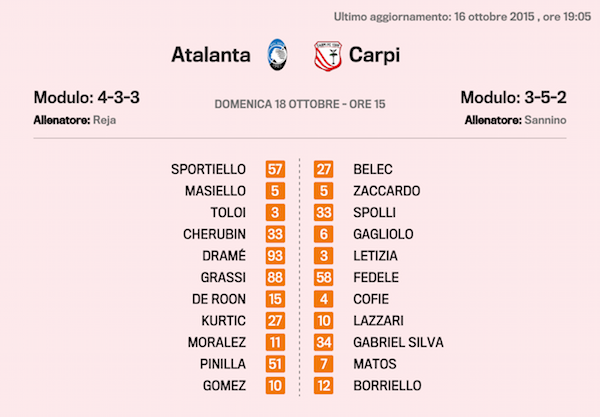Click Pinilla's number 51 badge
This screenshot has width=600, height=417.
(275, 363)
